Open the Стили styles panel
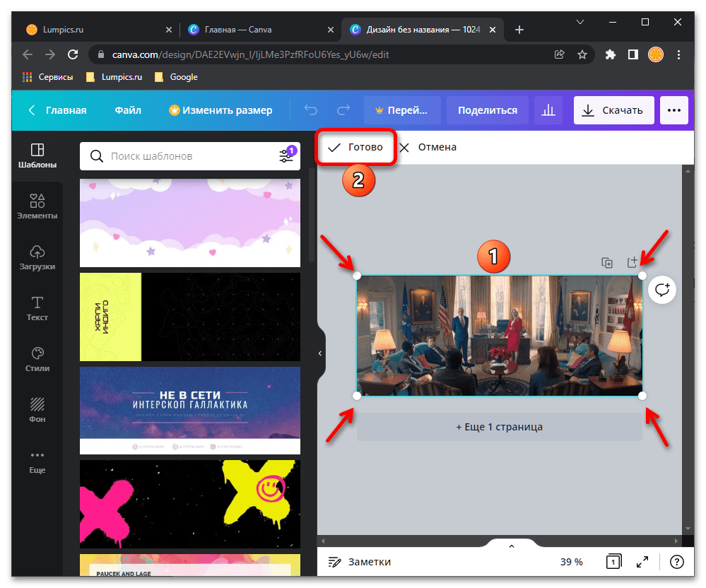This screenshot has width=706, height=588. click(x=37, y=359)
